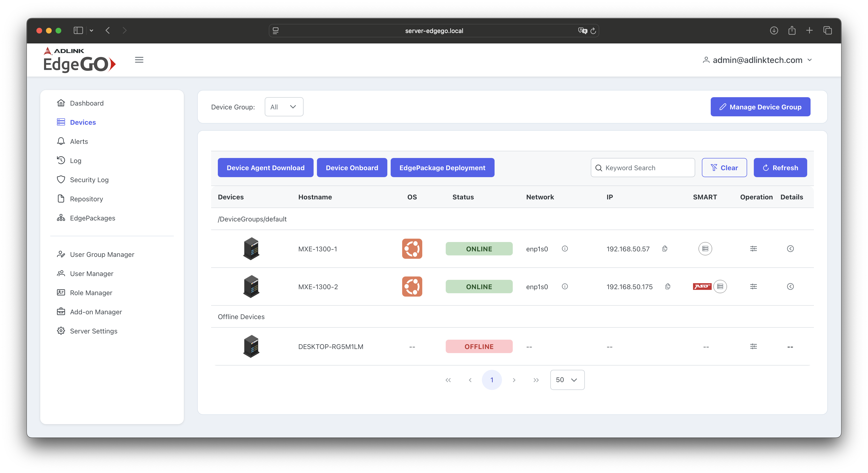
Task: Switch to the Dashboard page
Action: (x=87, y=103)
